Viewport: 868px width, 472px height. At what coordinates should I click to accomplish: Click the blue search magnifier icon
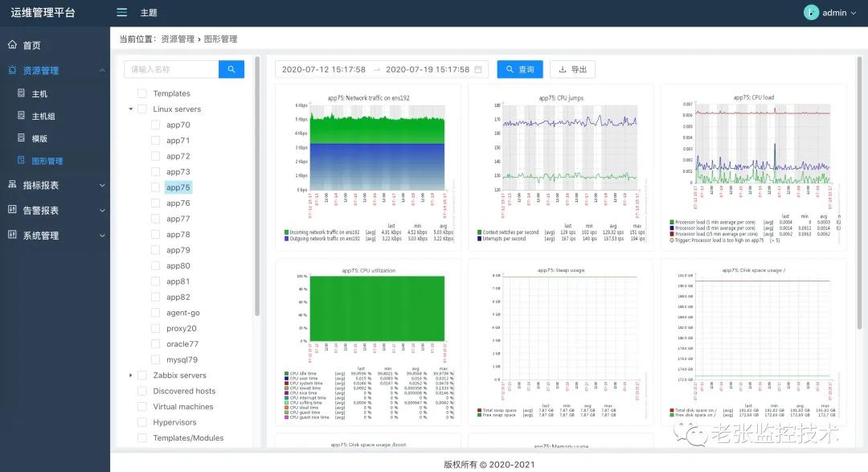tap(231, 69)
